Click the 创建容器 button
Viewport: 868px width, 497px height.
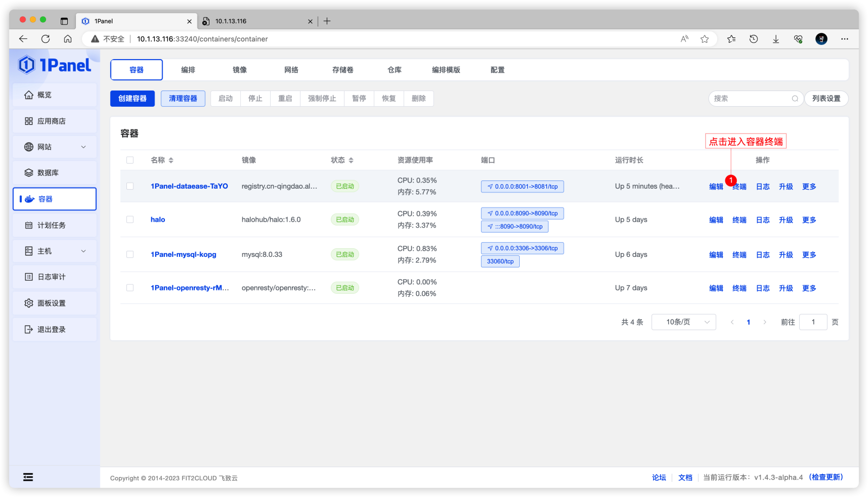click(x=132, y=99)
